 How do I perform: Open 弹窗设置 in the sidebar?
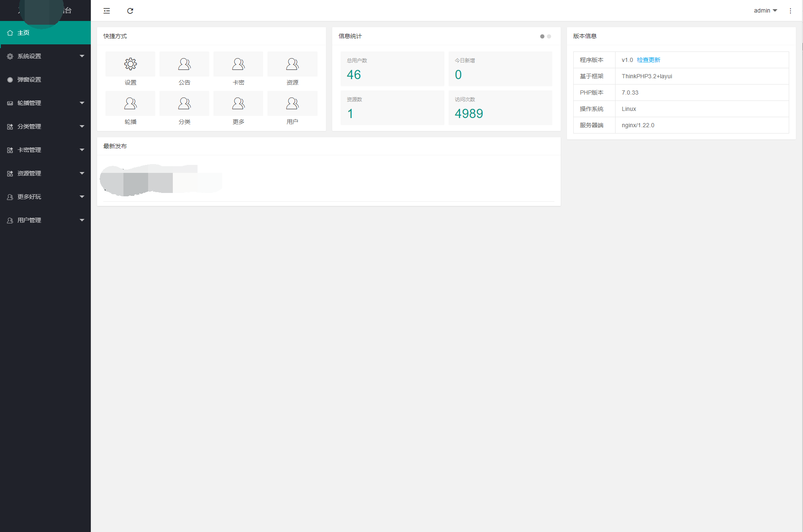[45, 80]
